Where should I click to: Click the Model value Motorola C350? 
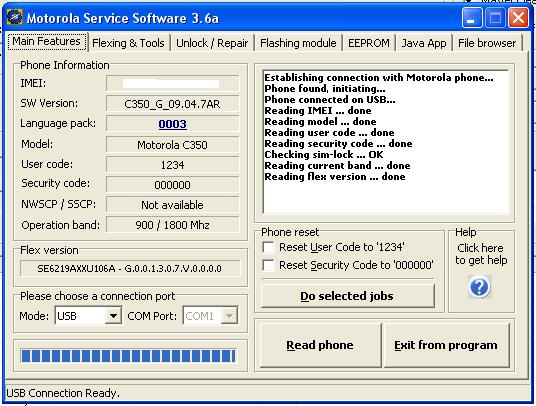[173, 145]
